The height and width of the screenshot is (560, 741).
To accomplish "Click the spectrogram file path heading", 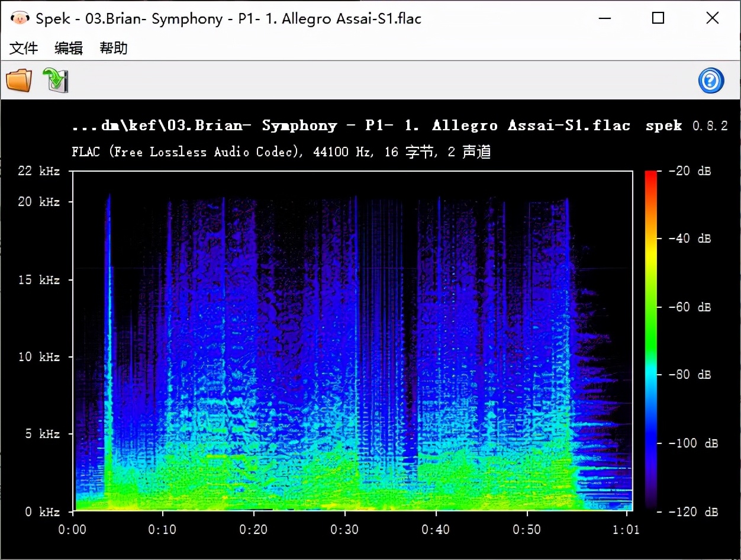I will tap(350, 125).
